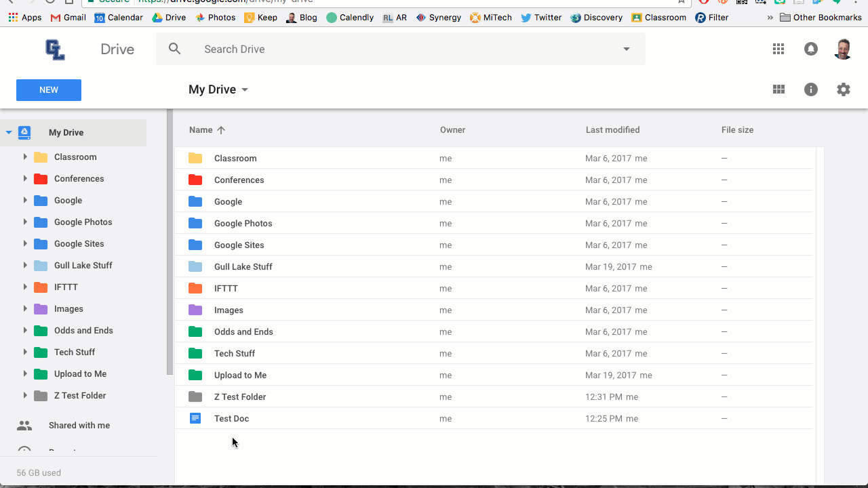Click the NEW button

(x=49, y=90)
